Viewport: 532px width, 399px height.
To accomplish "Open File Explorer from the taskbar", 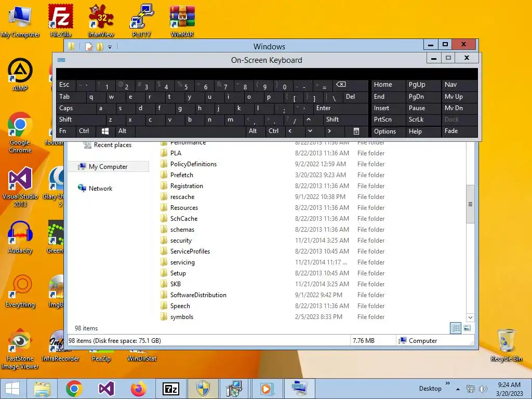I will (x=42, y=389).
